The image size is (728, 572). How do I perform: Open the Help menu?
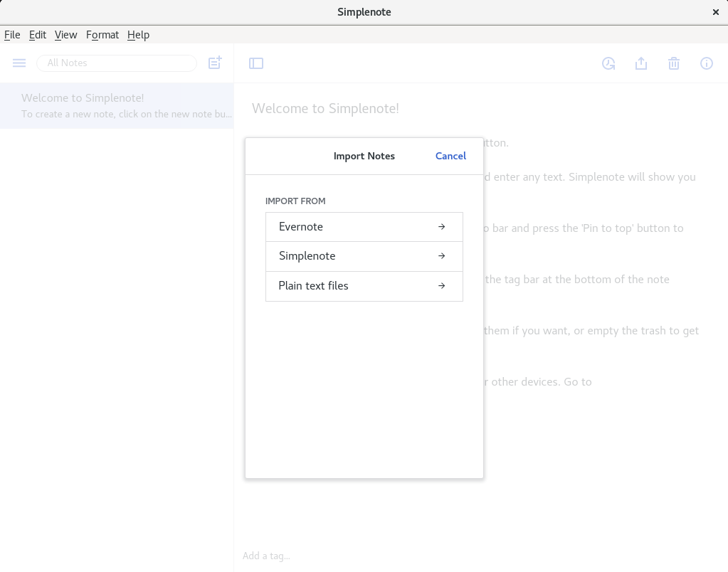point(138,35)
